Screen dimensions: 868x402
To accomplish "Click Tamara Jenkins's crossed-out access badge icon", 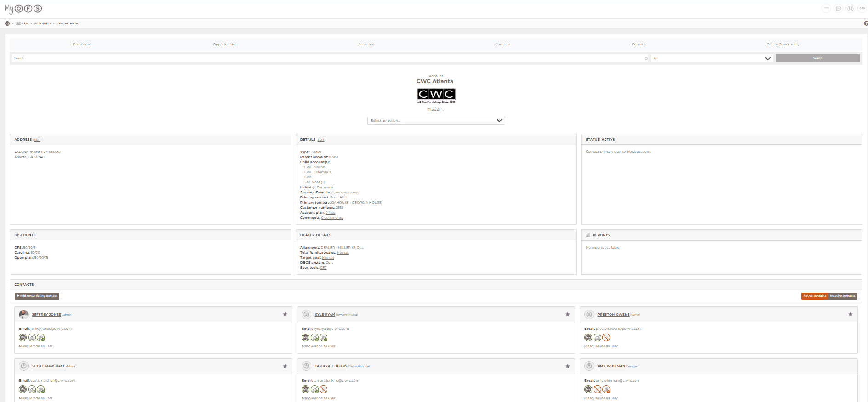I will (x=324, y=389).
